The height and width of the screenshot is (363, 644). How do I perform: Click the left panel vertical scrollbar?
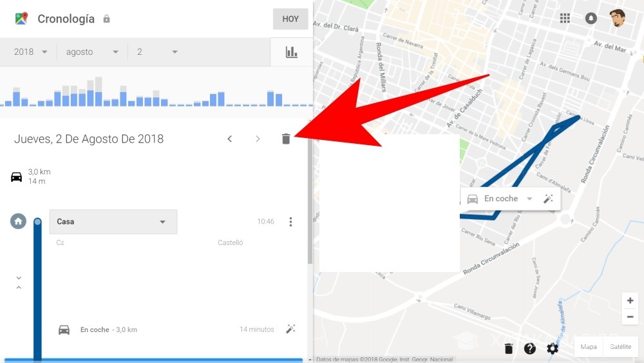pos(310,201)
